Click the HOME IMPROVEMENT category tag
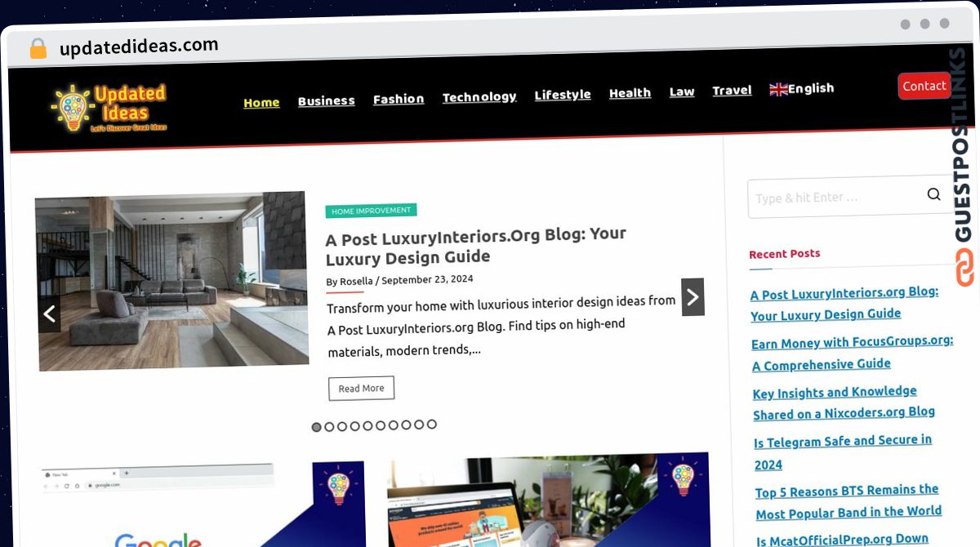The image size is (980, 547). pyautogui.click(x=372, y=211)
